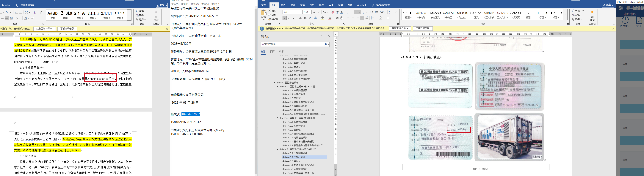Apply subscript in right Word ribbon
644x176 pixels.
305,18
